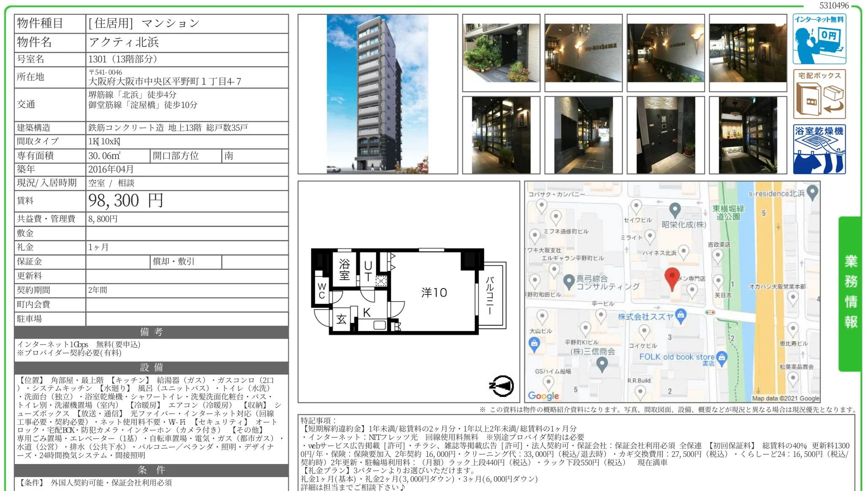The height and width of the screenshot is (491, 868).
Task: Click the red location pin on map
Action: [672, 277]
